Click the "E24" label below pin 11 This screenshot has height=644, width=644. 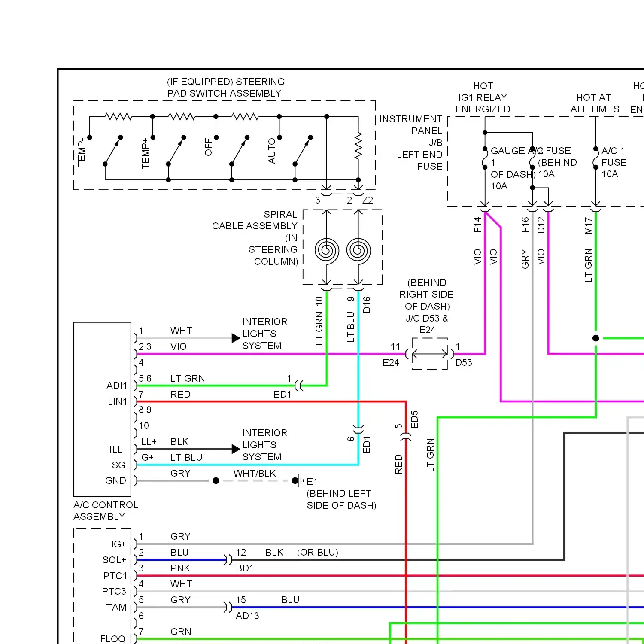coord(391,362)
